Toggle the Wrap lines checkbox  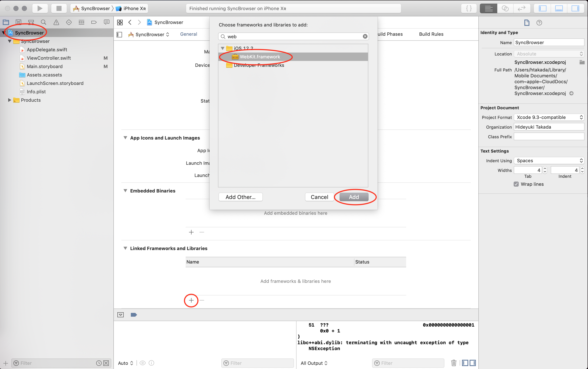[x=516, y=184]
